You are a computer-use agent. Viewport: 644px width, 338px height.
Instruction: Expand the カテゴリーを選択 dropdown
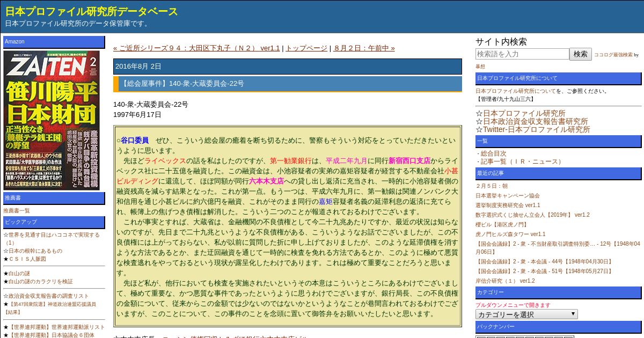pyautogui.click(x=526, y=314)
